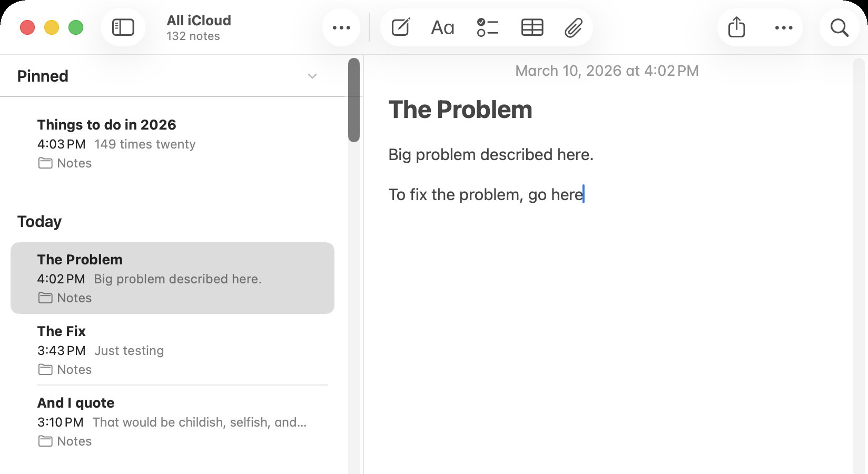Image resolution: width=868 pixels, height=474 pixels.
Task: Click the green full-screen window button
Action: pos(76,27)
